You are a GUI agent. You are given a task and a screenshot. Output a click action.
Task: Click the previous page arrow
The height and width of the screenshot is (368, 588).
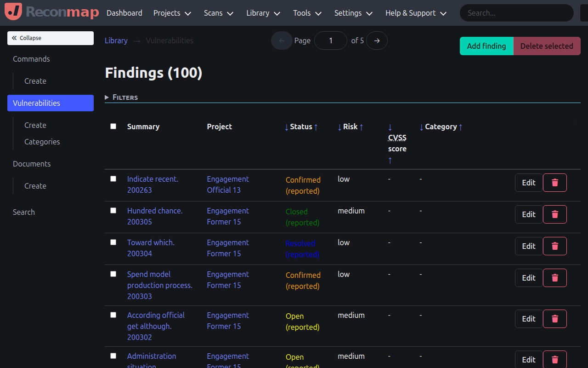282,40
